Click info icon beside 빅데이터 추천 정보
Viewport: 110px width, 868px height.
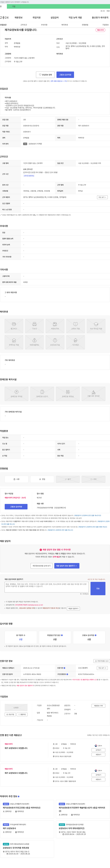[x=19, y=797]
